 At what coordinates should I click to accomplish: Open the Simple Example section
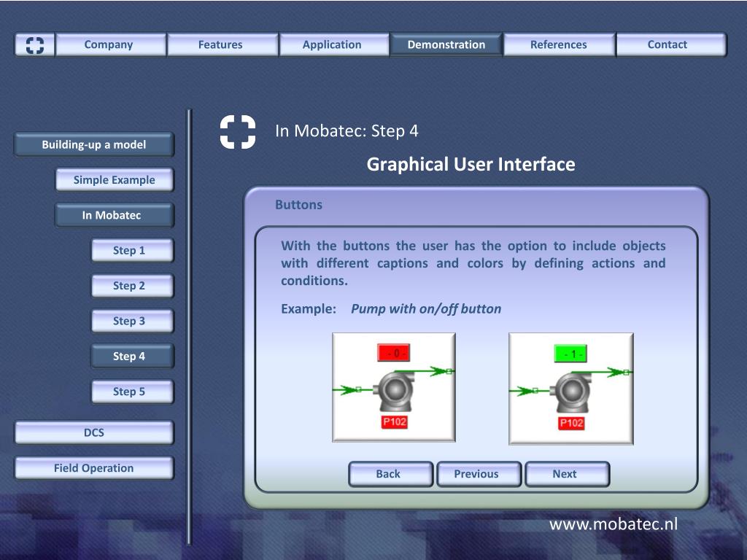[x=115, y=180]
